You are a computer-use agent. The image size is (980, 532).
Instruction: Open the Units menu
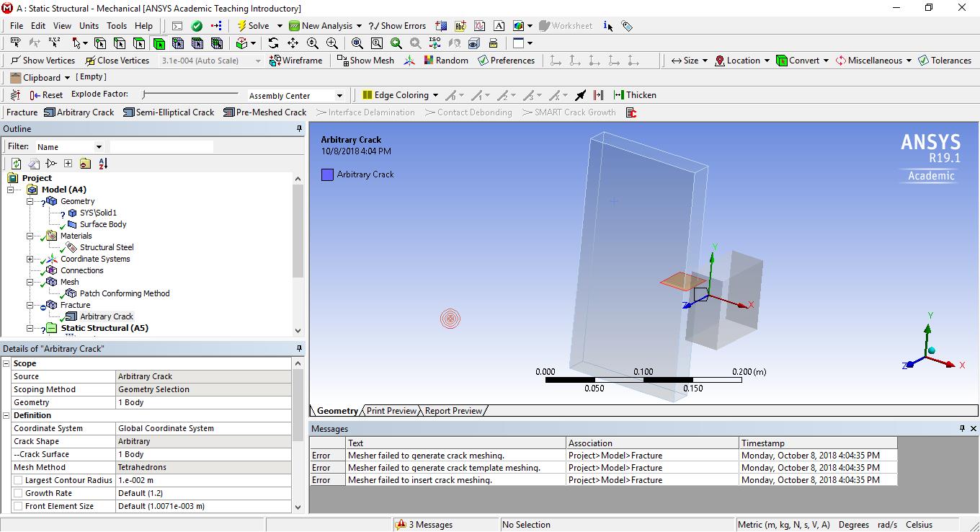[89, 25]
